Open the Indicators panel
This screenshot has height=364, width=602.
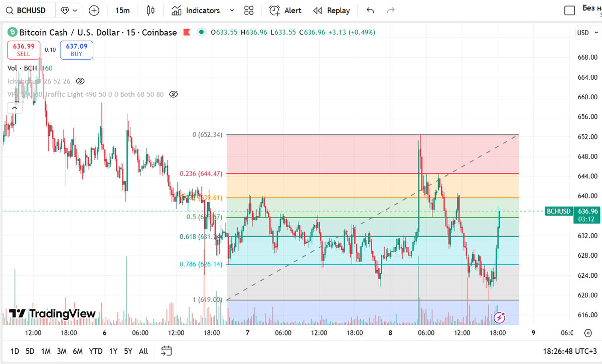[x=196, y=10]
